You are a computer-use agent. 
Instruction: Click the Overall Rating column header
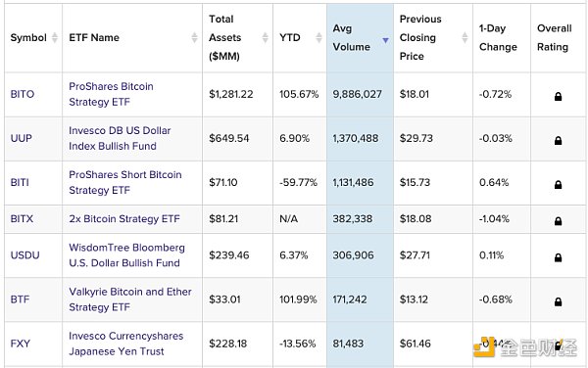point(555,37)
